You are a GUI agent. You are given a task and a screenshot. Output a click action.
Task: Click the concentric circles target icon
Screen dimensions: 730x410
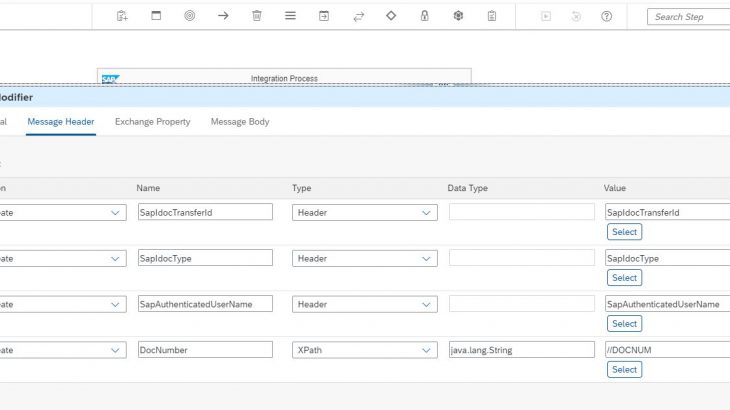click(x=189, y=16)
